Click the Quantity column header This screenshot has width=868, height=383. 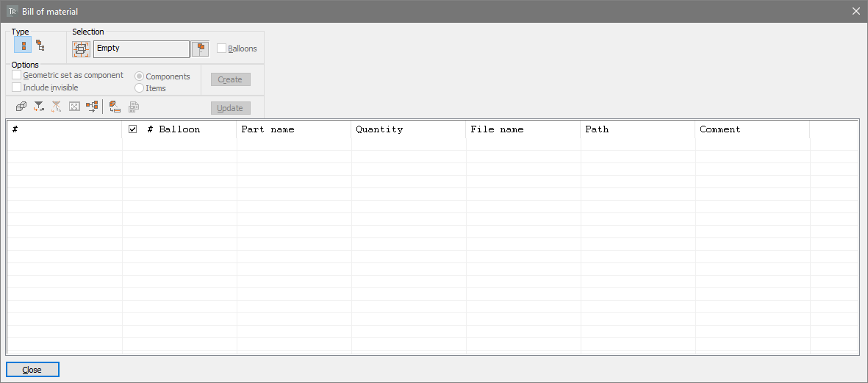pyautogui.click(x=409, y=129)
